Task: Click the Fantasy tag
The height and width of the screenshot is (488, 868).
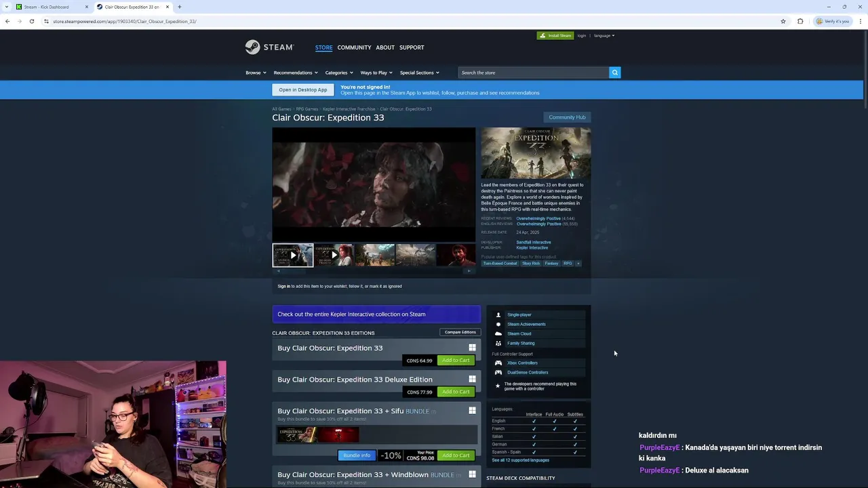Action: tap(551, 263)
